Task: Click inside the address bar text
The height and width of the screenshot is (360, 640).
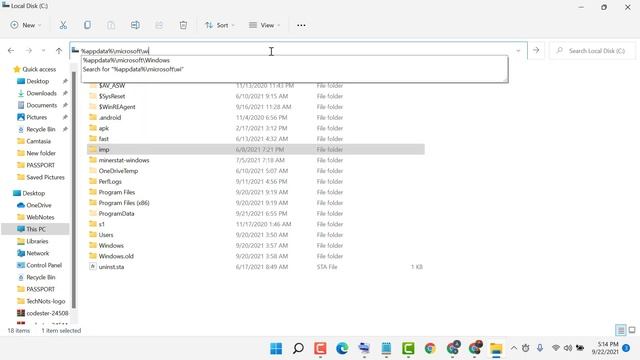Action: [x=115, y=51]
